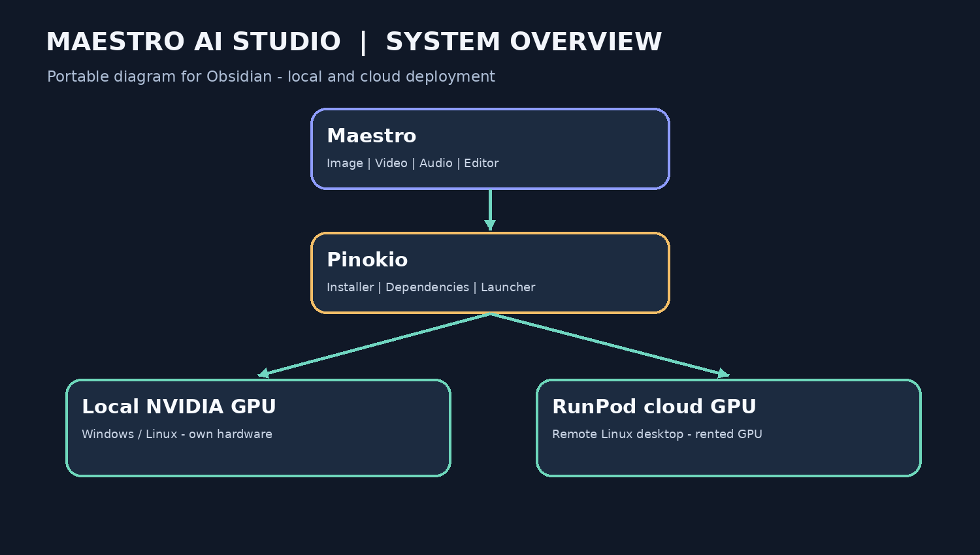Viewport: 980px width, 555px height.
Task: Click the "MAESTRO AI STUDIO | SYSTEM OVERVIEW" title
Action: click(x=354, y=42)
